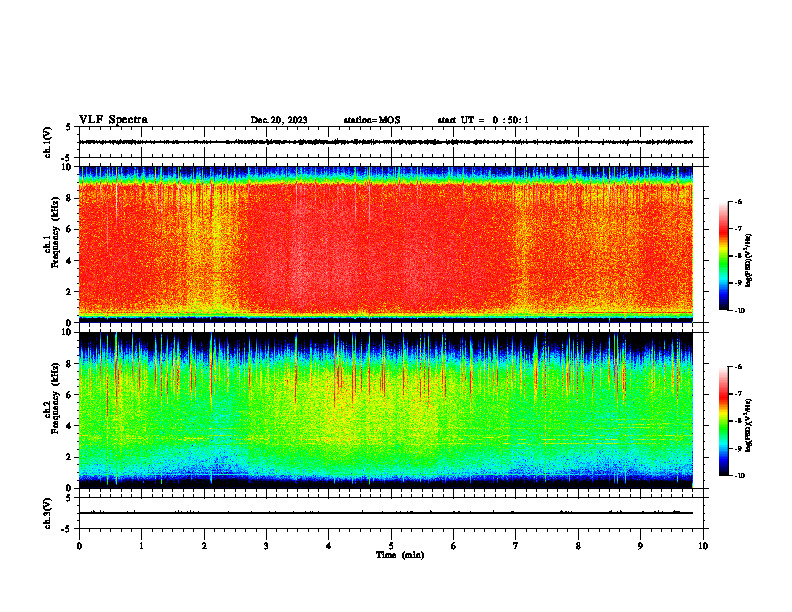Click the ch.2 spectrogram color bar
Image resolution: width=792 pixels, height=612 pixels.
point(723,421)
